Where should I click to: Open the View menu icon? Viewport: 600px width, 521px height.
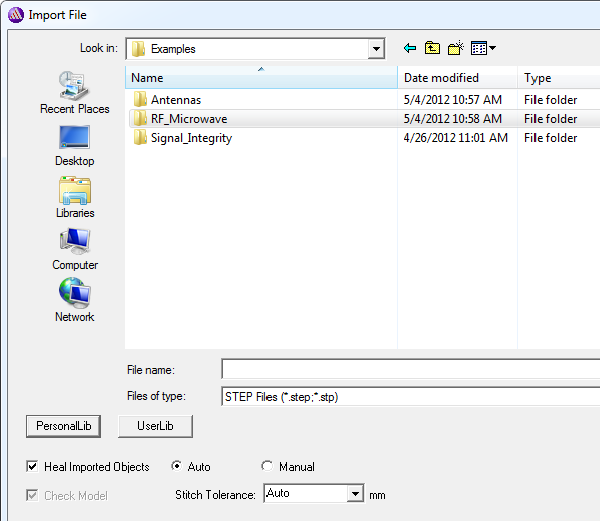click(x=483, y=48)
